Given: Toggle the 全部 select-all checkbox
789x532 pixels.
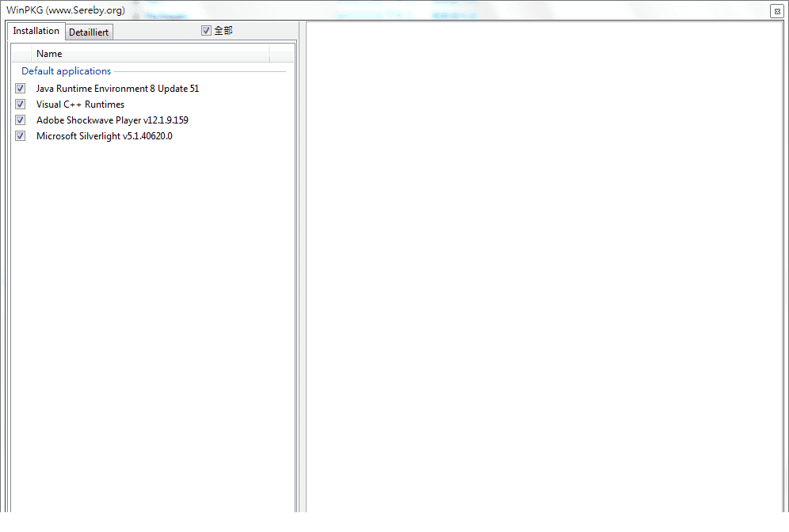Looking at the screenshot, I should pos(206,29).
